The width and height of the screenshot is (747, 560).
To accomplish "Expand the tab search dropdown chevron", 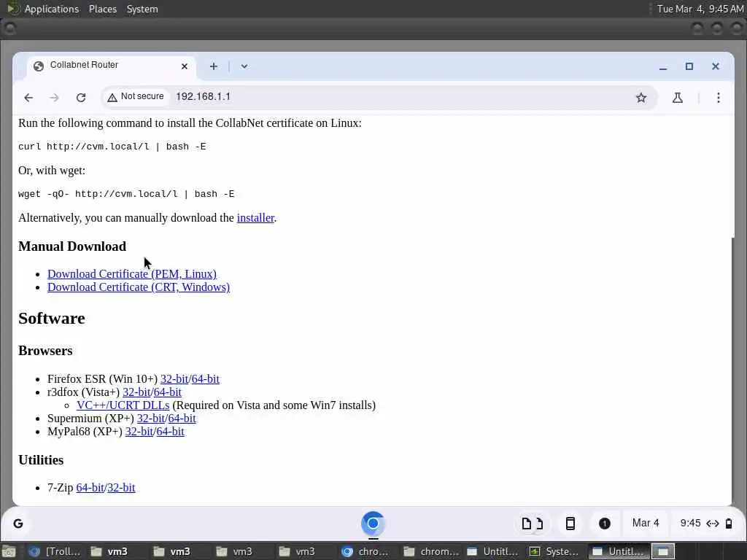I will pyautogui.click(x=244, y=66).
